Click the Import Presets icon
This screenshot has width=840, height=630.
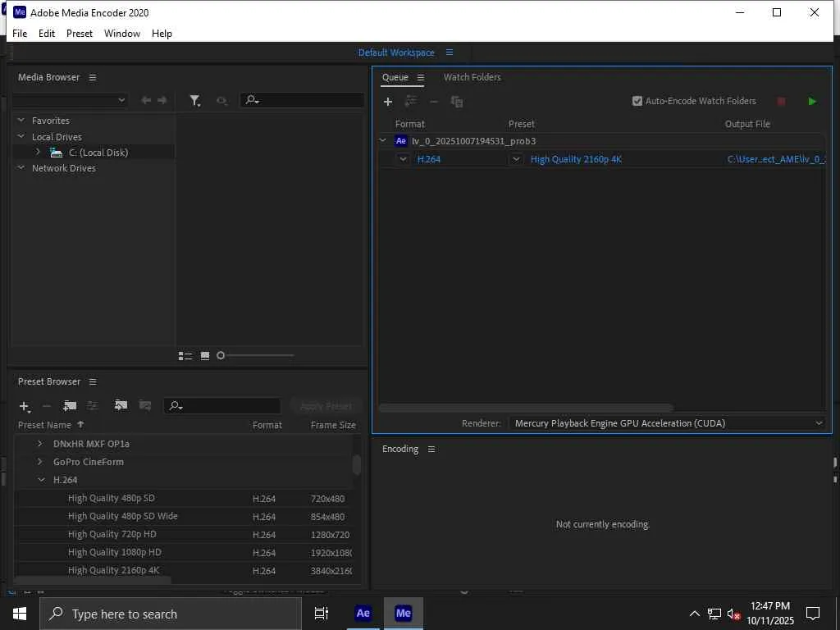coord(121,405)
